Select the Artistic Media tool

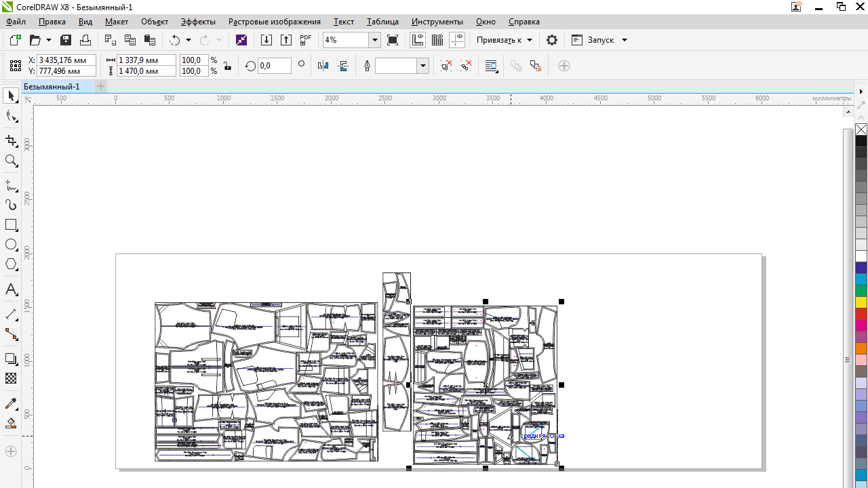pos(11,205)
